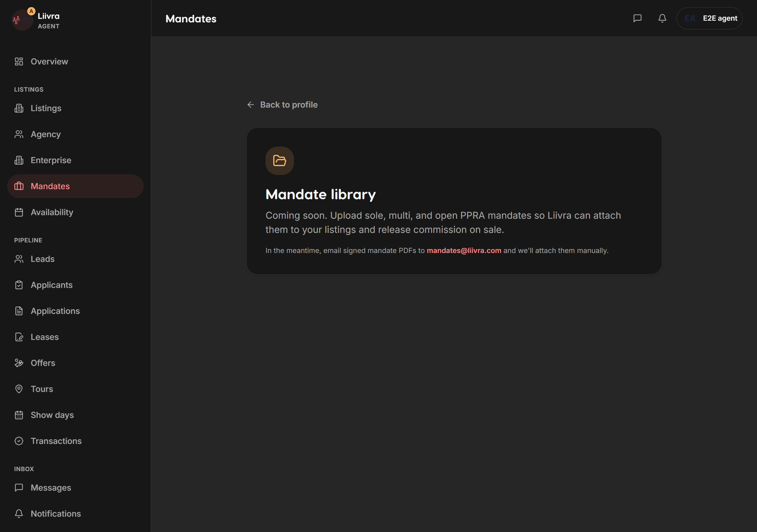Screen dimensions: 757x532
Task: Click the Offers handshake icon
Action: coord(19,364)
